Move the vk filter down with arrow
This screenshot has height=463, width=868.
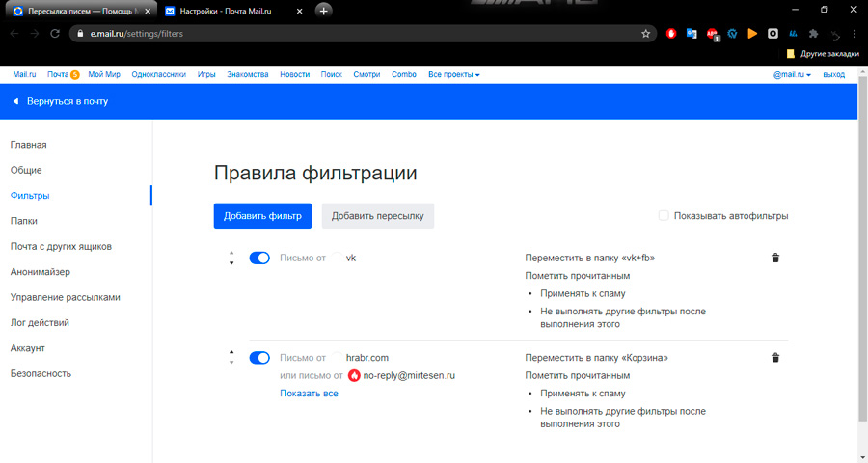(x=231, y=263)
